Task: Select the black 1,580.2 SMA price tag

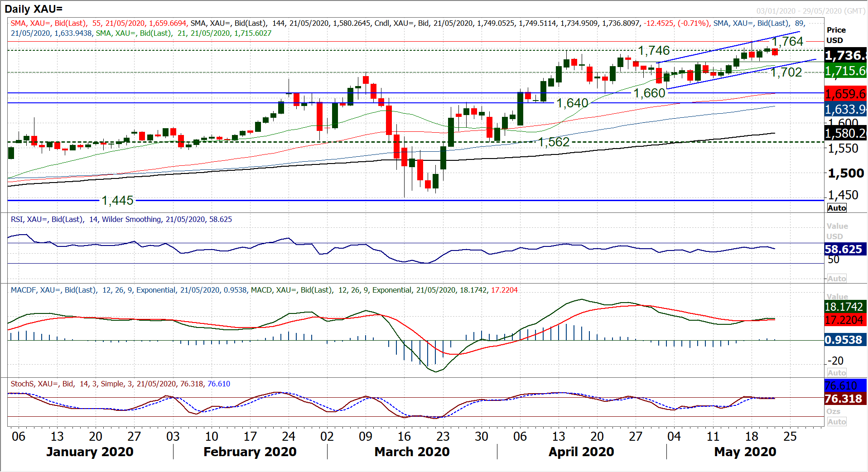Action: click(845, 133)
